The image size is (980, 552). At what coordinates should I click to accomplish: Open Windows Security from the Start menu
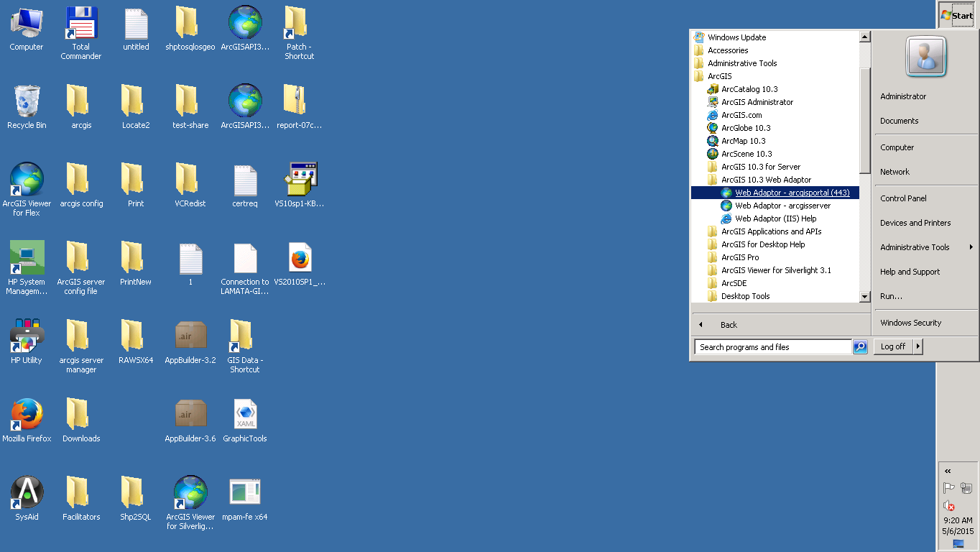[910, 323]
